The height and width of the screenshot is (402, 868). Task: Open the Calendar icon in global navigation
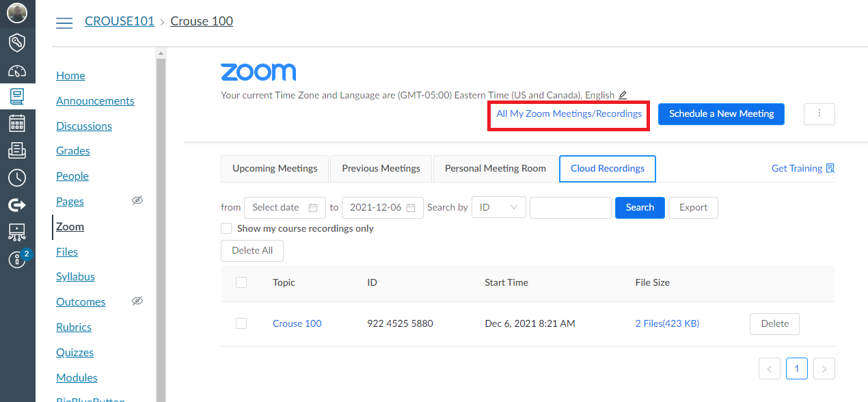pyautogui.click(x=17, y=123)
